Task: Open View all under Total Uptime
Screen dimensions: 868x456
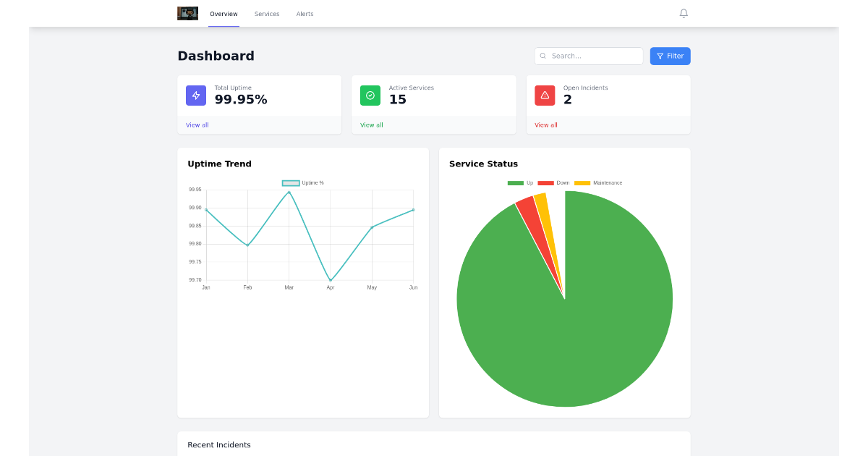Action: pos(197,124)
